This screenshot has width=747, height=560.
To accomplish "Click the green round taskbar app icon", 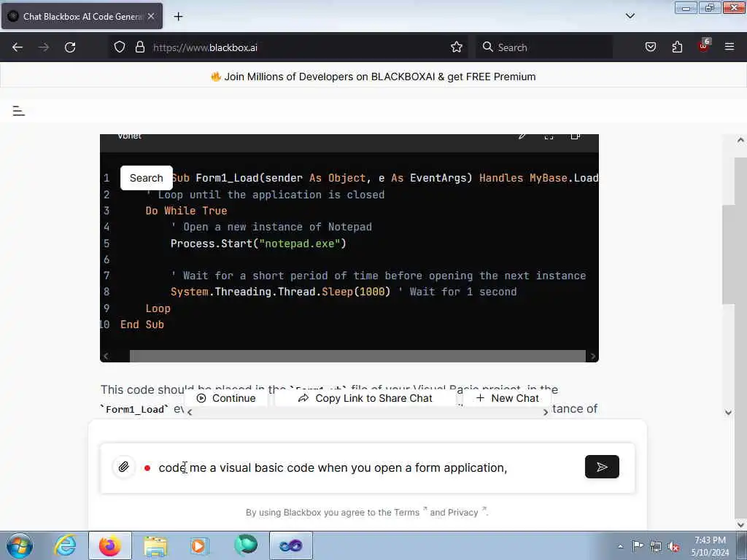I will pyautogui.click(x=246, y=545).
